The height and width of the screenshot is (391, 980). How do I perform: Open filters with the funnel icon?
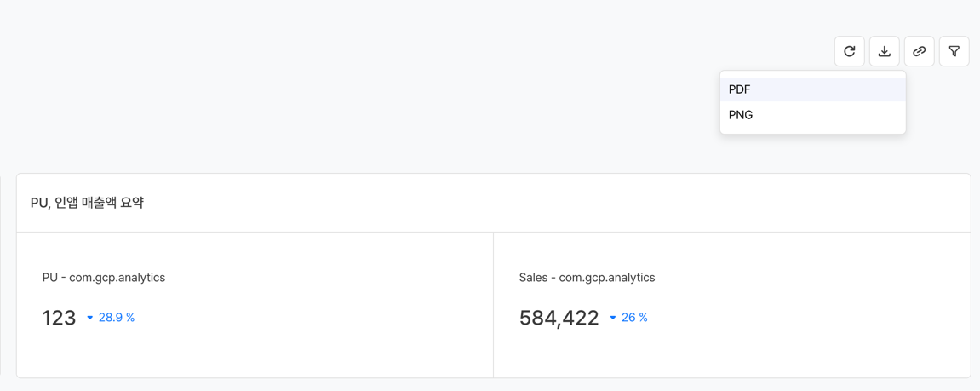coord(954,51)
